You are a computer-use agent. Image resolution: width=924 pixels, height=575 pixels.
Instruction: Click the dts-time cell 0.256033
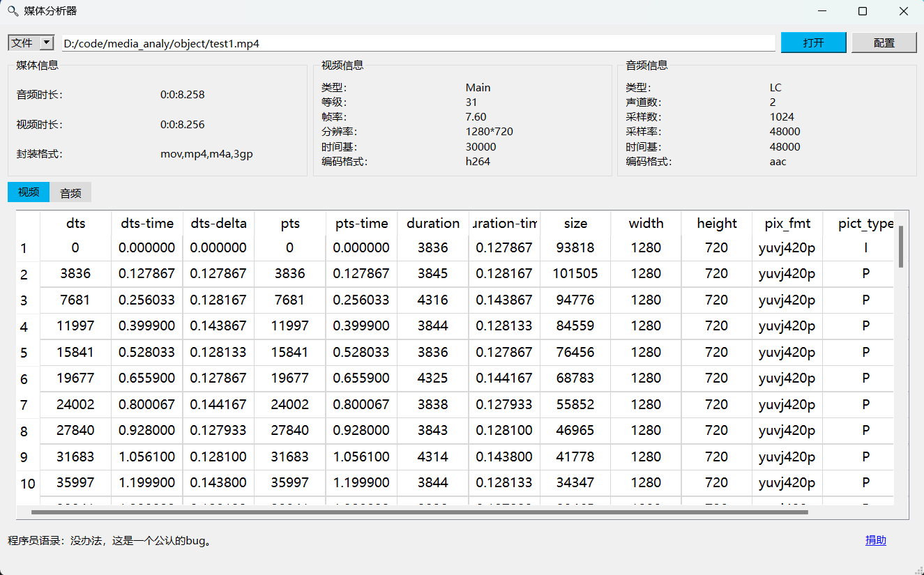pos(147,300)
